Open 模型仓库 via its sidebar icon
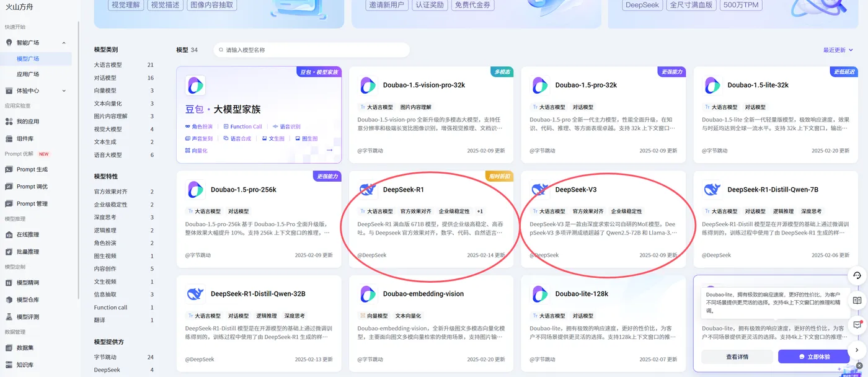868x377 pixels. [9, 299]
